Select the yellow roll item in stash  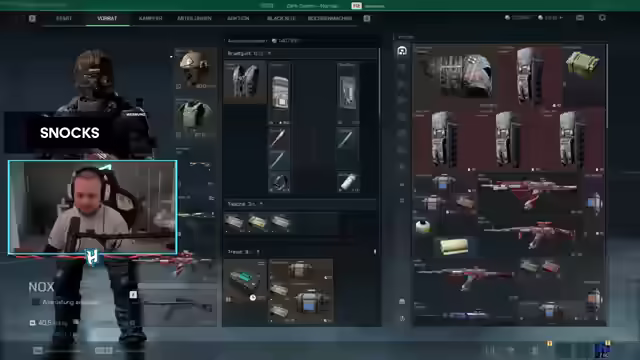pos(453,247)
